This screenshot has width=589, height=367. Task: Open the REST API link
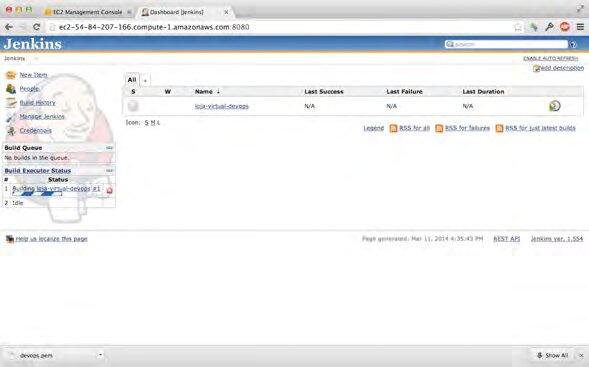[x=506, y=239]
